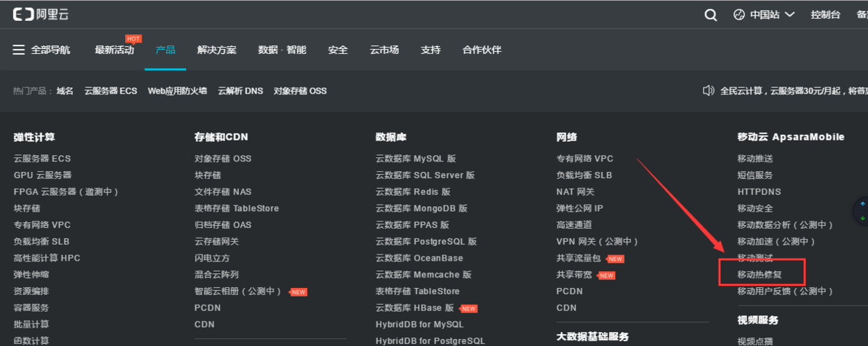Open 云存储网关 link
The image size is (868, 346).
pyautogui.click(x=217, y=241)
